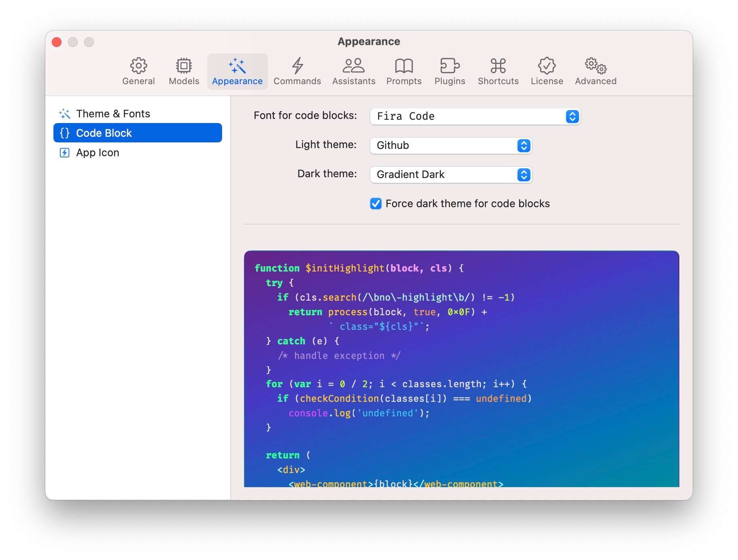The image size is (738, 560).
Task: Open the Models chip icon
Action: 184,66
